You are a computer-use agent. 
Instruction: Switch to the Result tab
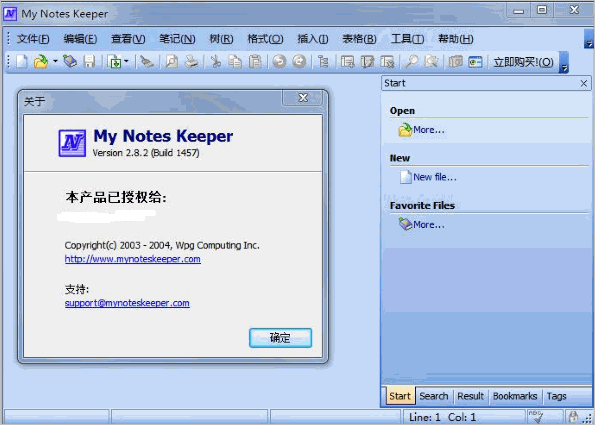[471, 396]
